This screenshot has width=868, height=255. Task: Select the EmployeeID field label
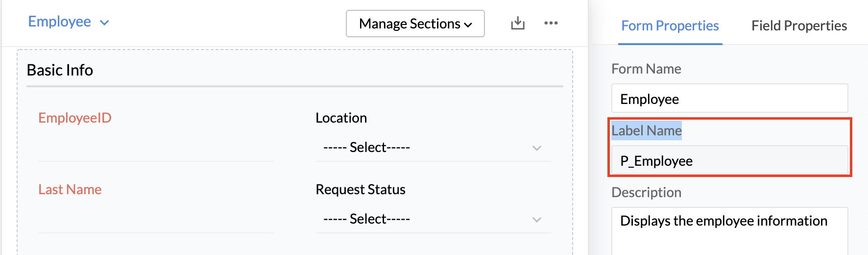click(75, 118)
